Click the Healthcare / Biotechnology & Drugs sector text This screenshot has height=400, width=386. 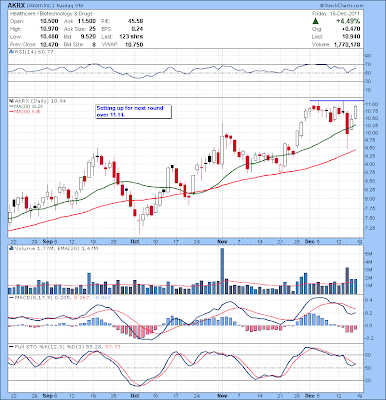coord(51,14)
